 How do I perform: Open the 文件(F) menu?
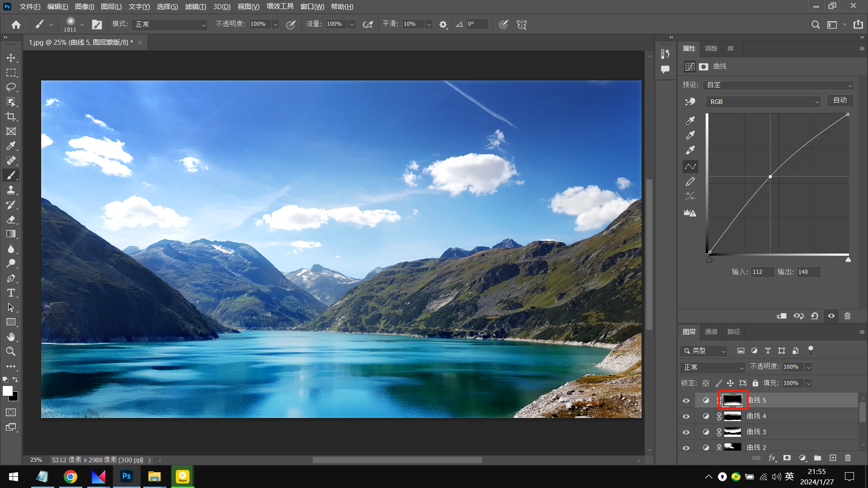click(30, 6)
